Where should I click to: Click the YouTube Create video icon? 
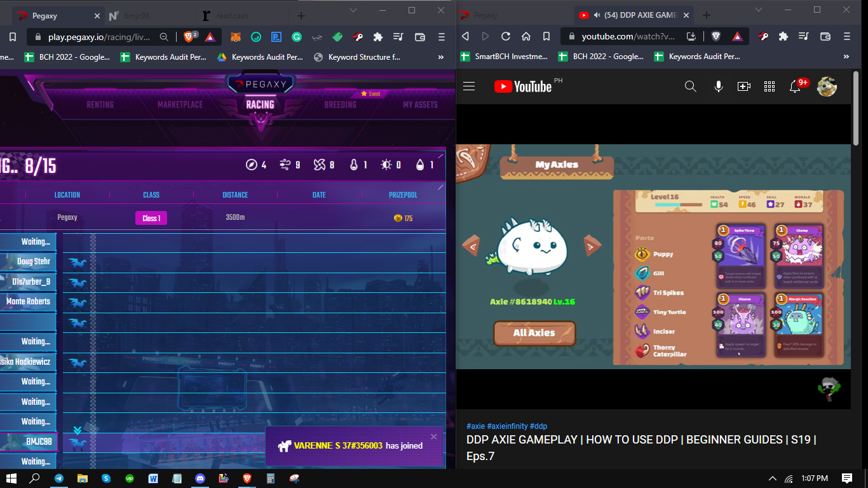(x=744, y=86)
